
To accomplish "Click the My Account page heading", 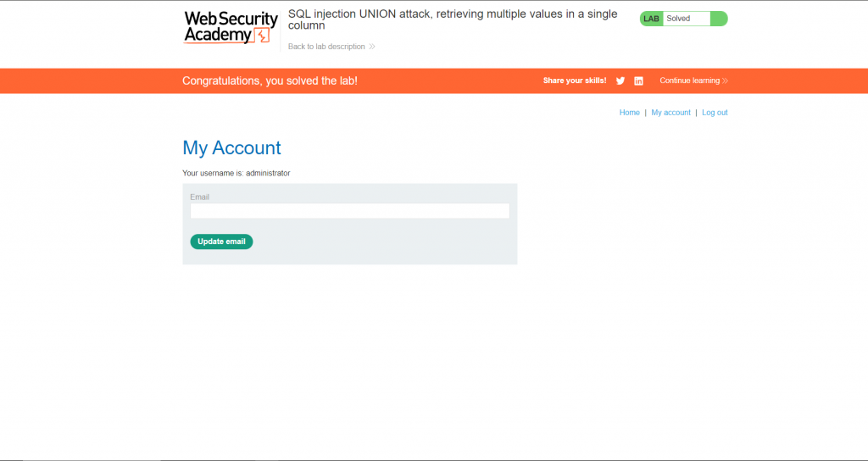I will point(231,147).
